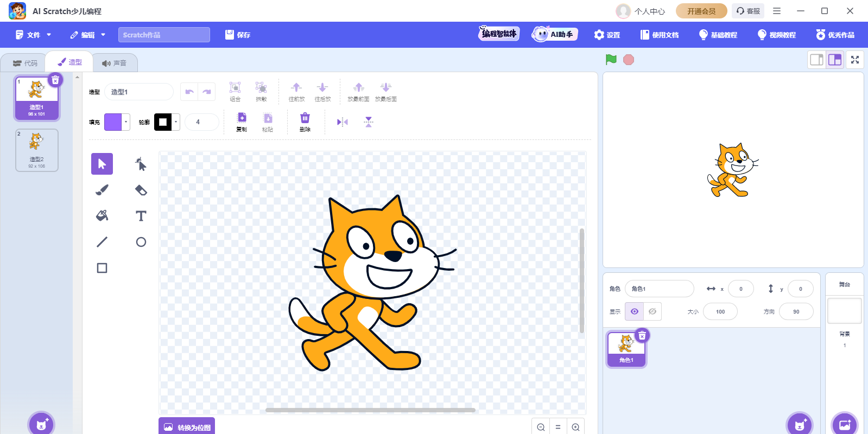Open the 文件 dropdown menu
Screen dimensions: 868x434
(34, 35)
